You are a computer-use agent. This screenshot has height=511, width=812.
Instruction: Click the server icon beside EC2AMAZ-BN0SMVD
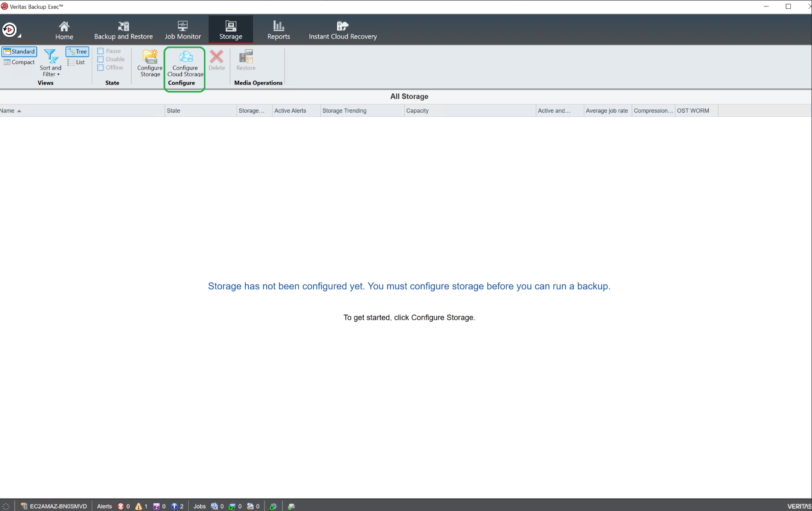coord(24,506)
